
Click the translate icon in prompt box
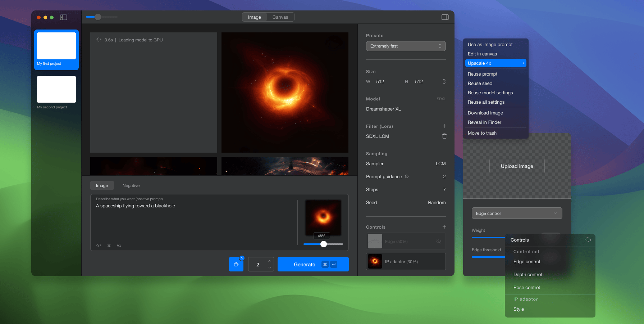(109, 246)
